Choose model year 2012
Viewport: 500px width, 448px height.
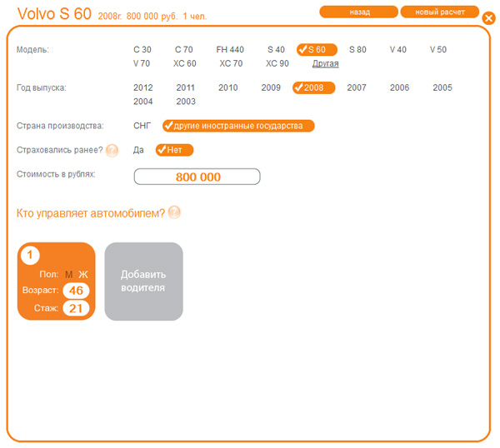[143, 87]
